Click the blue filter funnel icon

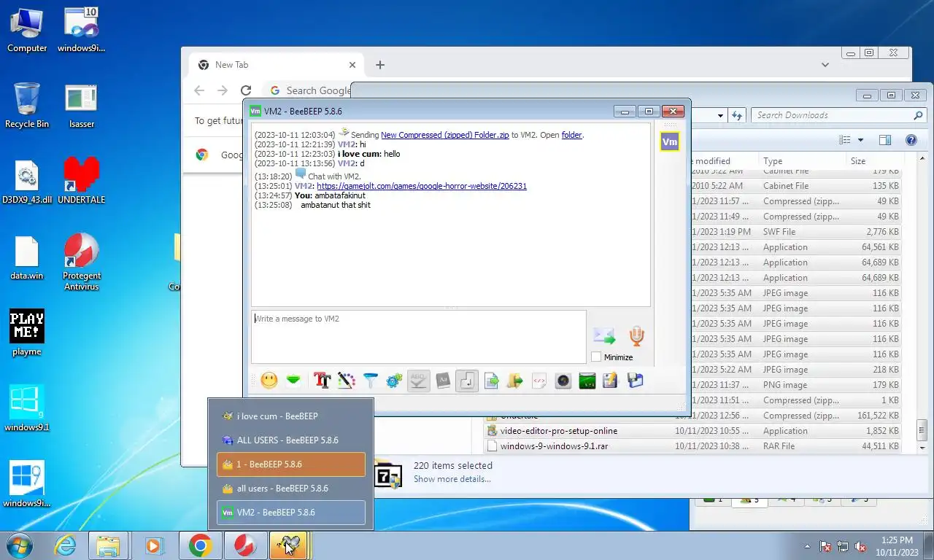pyautogui.click(x=371, y=380)
